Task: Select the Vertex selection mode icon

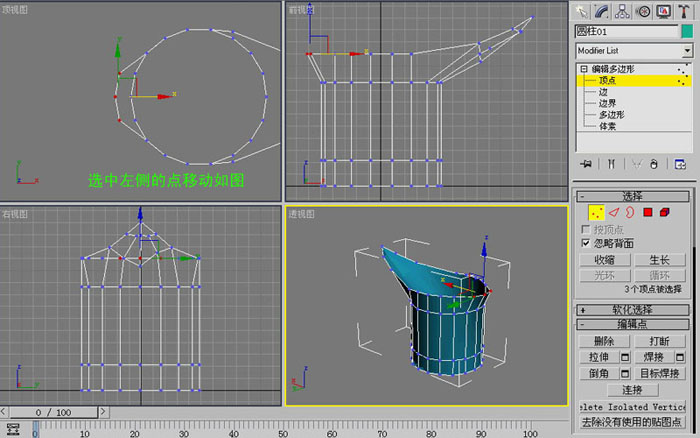Action: pyautogui.click(x=596, y=213)
